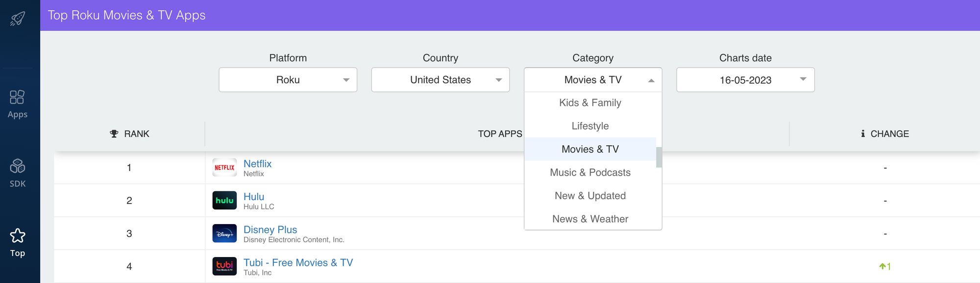
Task: Click the rank number 2 cell
Action: pos(129,201)
